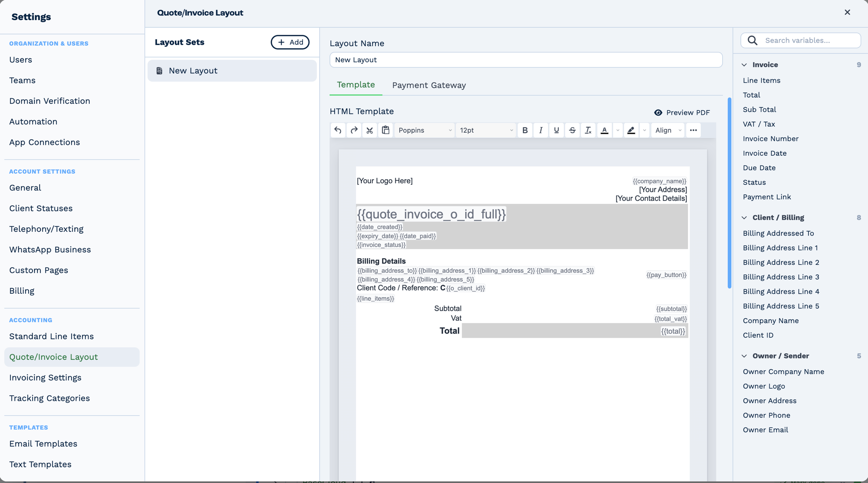Select the New Layout set item
This screenshot has height=483, width=868.
tap(232, 71)
